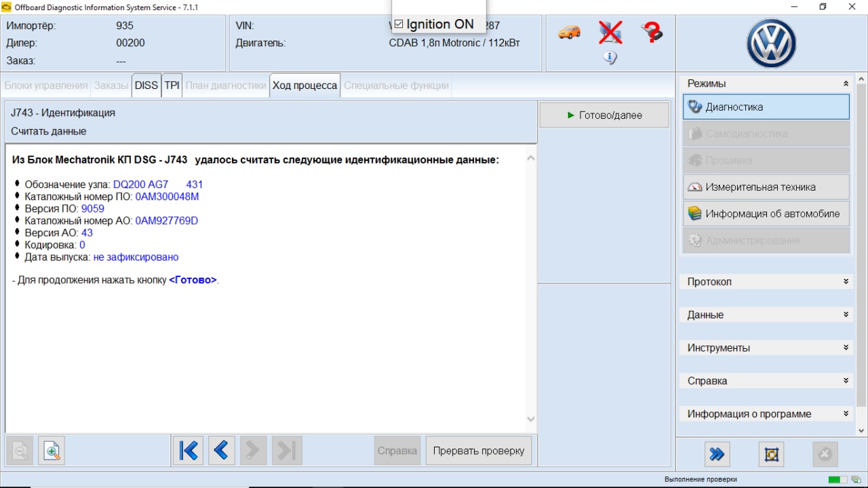Select the Ход процесса tab

(304, 86)
